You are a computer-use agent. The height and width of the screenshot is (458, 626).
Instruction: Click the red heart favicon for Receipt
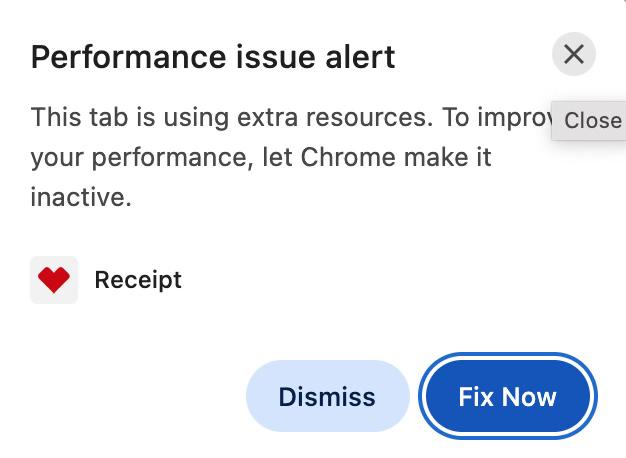tap(54, 280)
